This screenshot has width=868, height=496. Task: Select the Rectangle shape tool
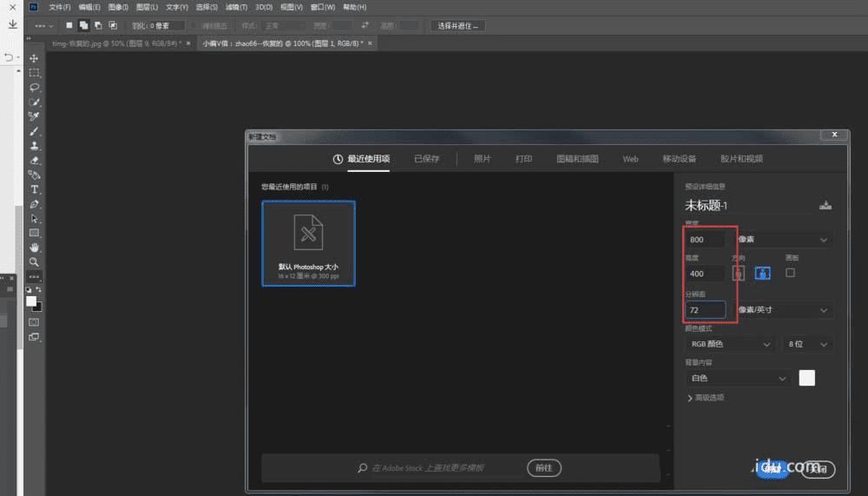tap(34, 233)
